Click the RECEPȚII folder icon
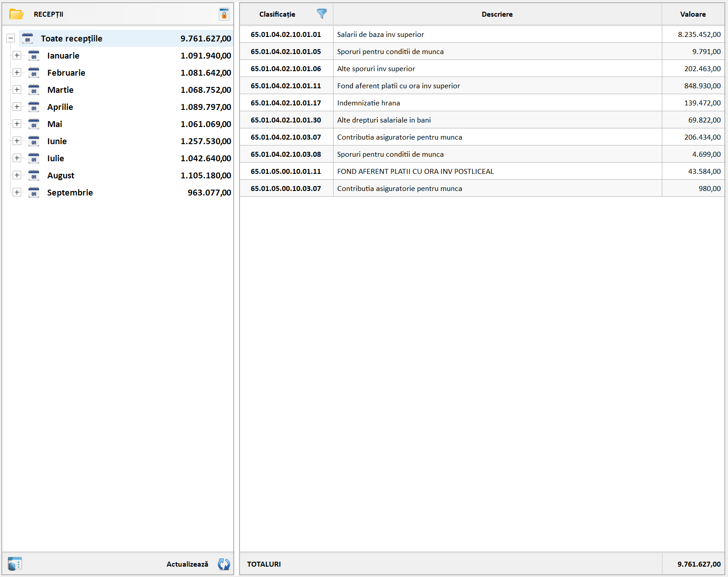Image resolution: width=728 pixels, height=577 pixels. point(17,14)
